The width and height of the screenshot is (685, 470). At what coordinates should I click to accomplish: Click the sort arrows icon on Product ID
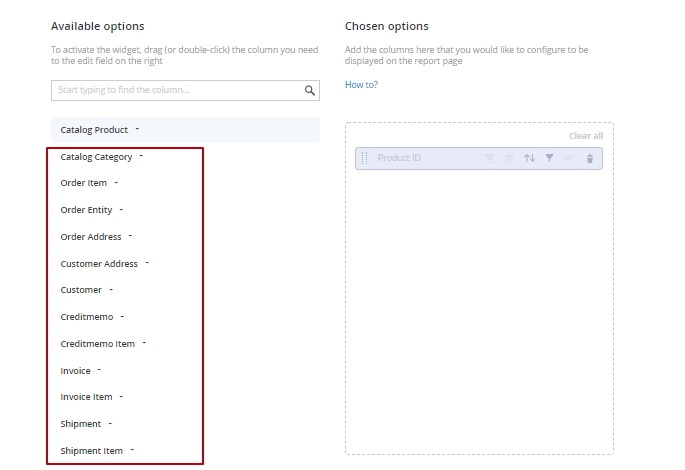[x=529, y=158]
